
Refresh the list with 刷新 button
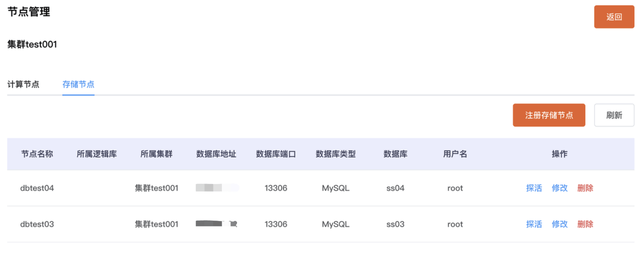coord(614,115)
